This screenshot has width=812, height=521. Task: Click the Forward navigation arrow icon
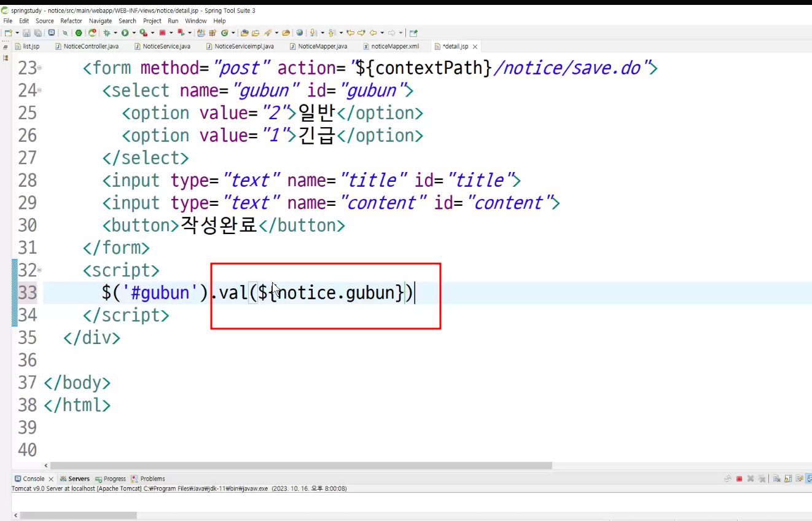pyautogui.click(x=392, y=33)
